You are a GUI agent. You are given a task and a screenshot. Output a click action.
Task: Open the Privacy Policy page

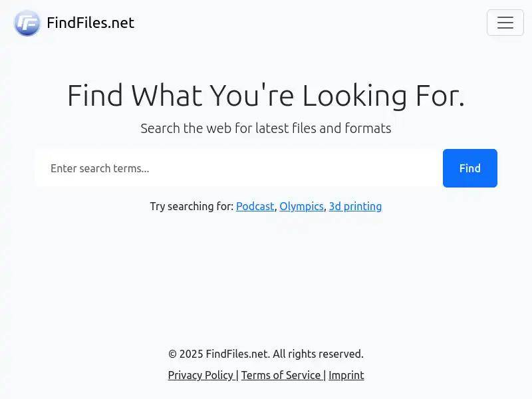coord(201,375)
